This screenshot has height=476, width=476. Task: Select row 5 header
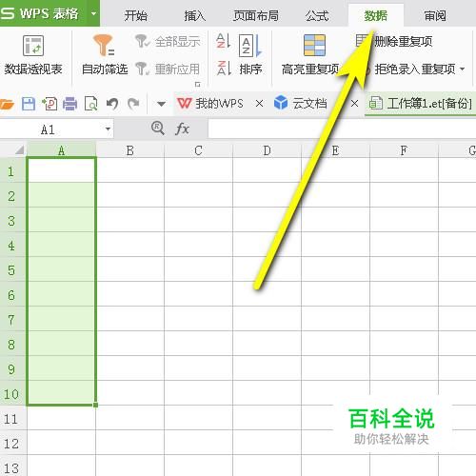(x=13, y=269)
